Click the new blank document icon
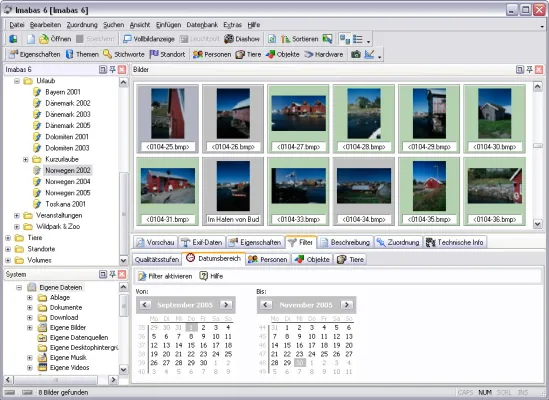This screenshot has width=549, height=400. [x=31, y=39]
